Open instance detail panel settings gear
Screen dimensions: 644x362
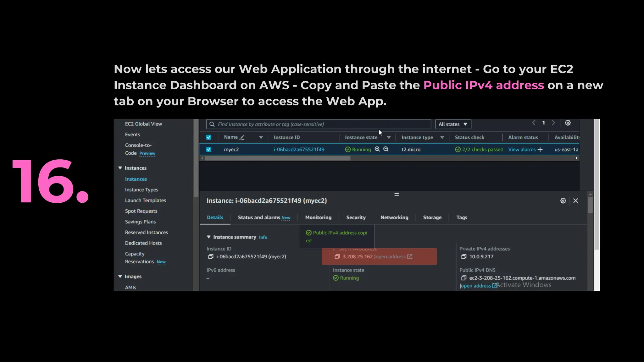(563, 200)
